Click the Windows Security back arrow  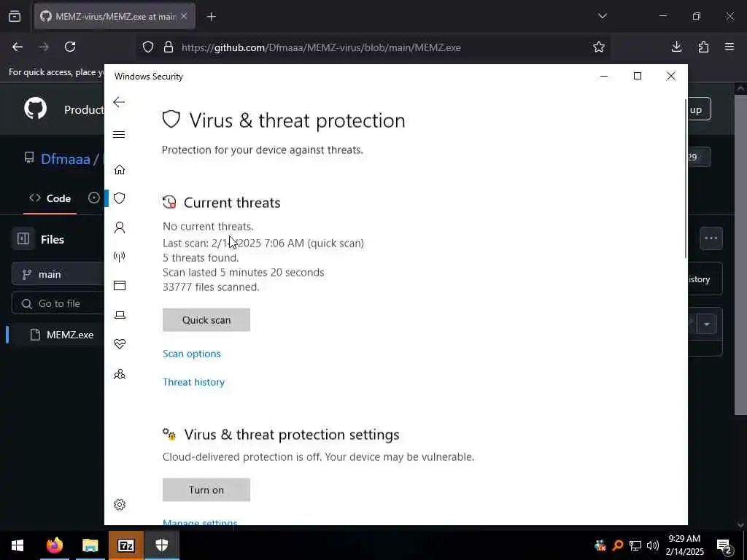[x=119, y=102]
